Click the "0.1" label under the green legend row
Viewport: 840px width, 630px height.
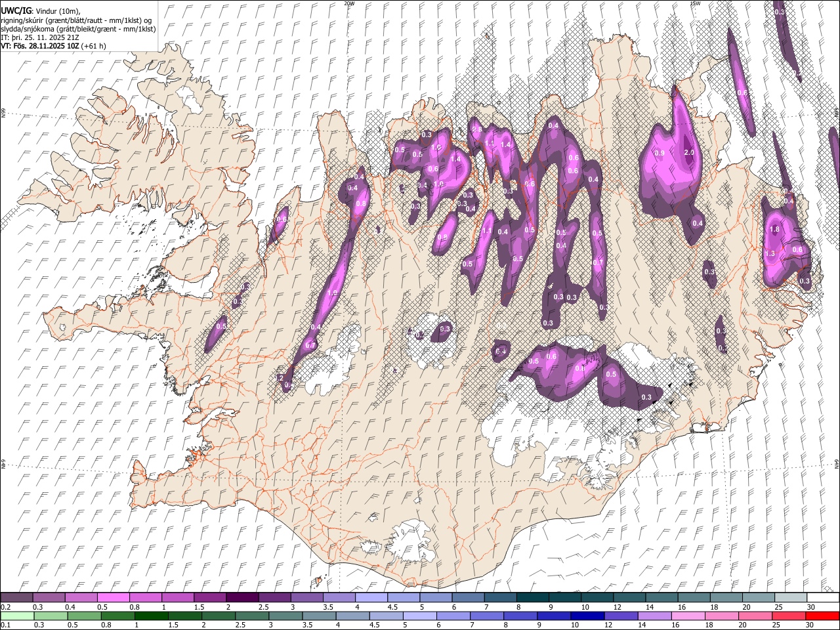[5, 625]
